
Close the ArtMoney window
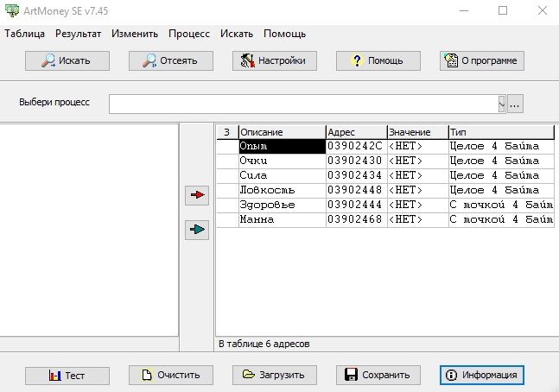pyautogui.click(x=543, y=10)
